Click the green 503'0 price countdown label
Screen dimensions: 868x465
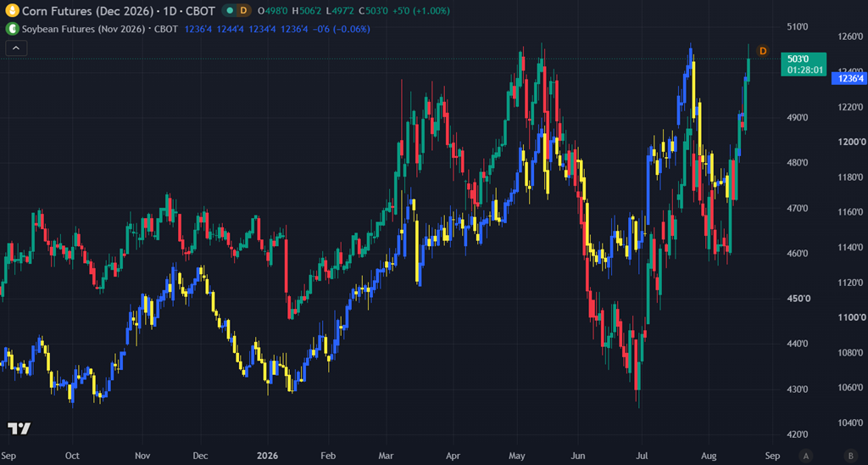(804, 64)
